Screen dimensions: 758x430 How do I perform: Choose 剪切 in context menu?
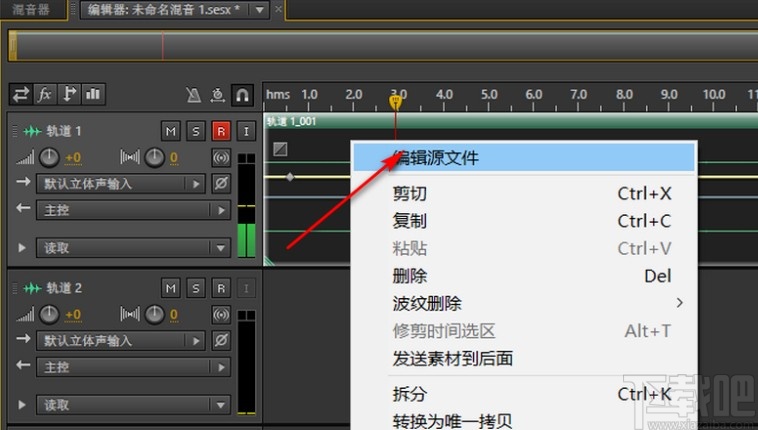[x=525, y=194]
